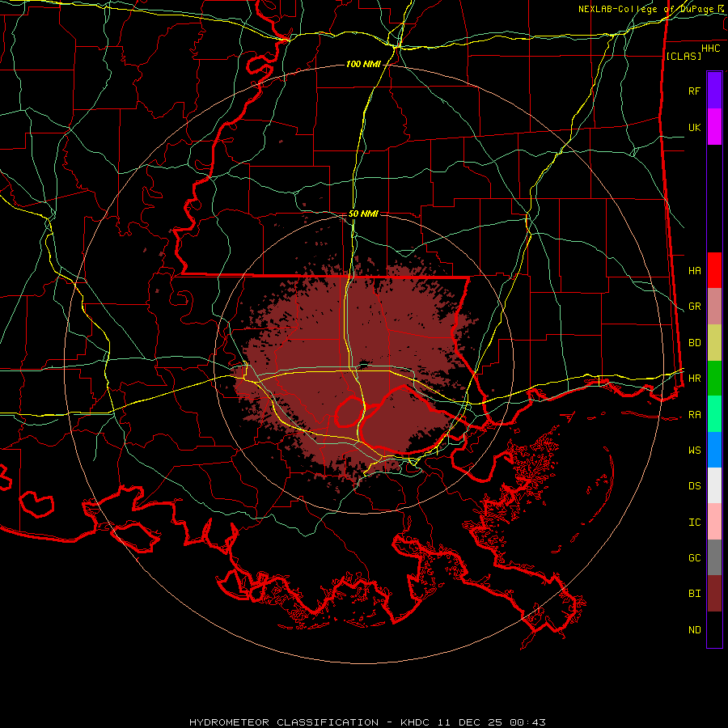Screen dimensions: 728x728
Task: Click the 50 NMI range ring label
Action: pos(363,214)
